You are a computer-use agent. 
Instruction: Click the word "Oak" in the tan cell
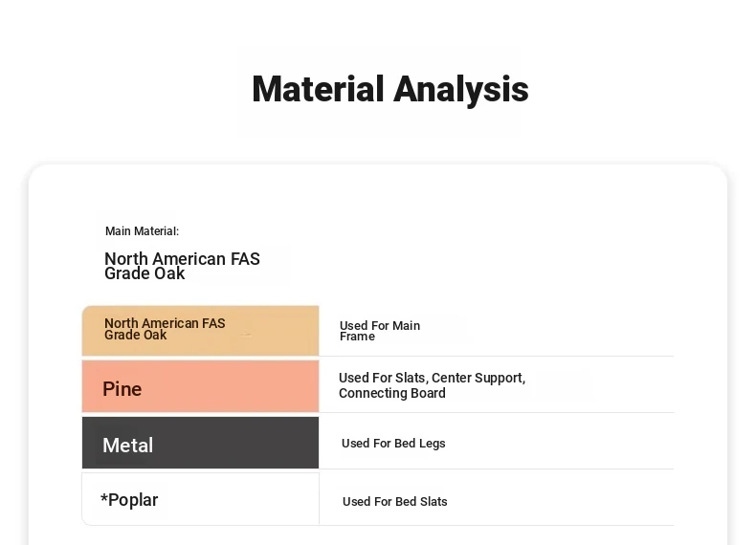155,336
